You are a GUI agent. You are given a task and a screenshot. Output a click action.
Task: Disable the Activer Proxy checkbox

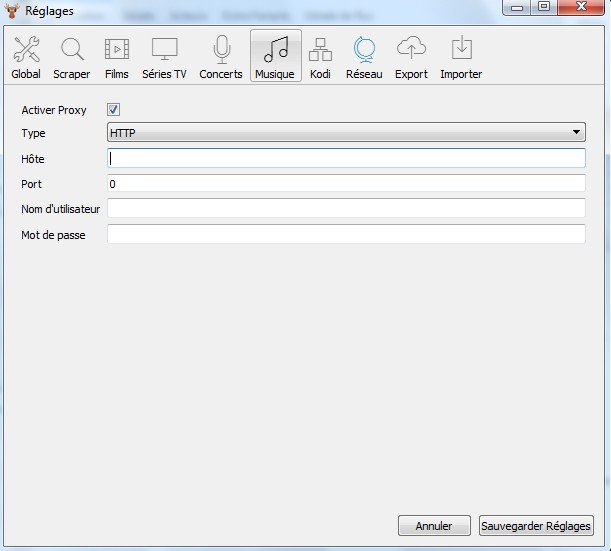coord(113,110)
